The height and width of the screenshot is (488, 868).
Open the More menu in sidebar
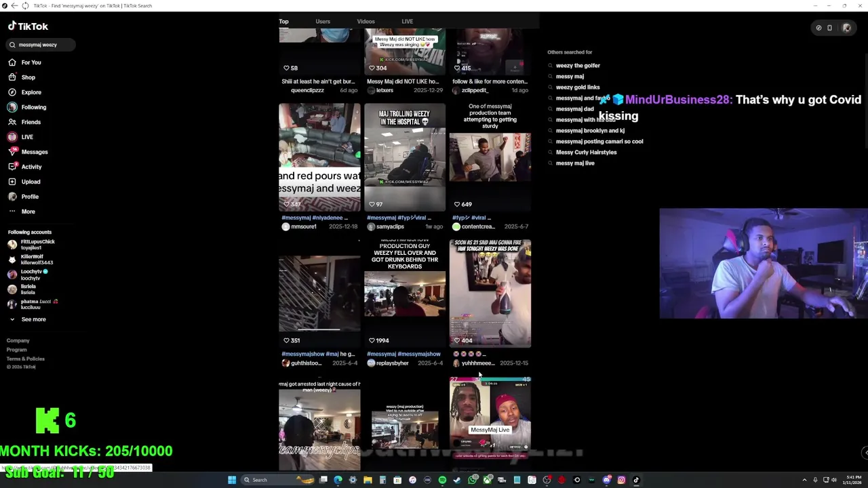point(22,211)
